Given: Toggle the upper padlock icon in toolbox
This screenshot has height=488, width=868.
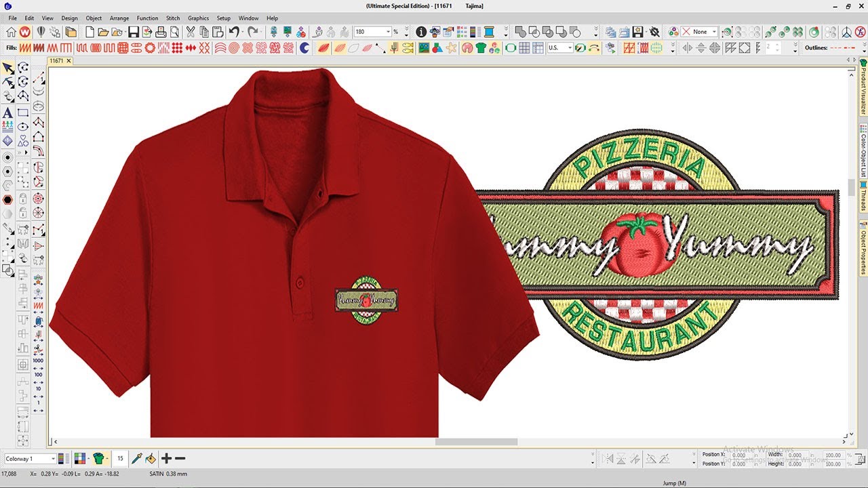Looking at the screenshot, I should 23,199.
